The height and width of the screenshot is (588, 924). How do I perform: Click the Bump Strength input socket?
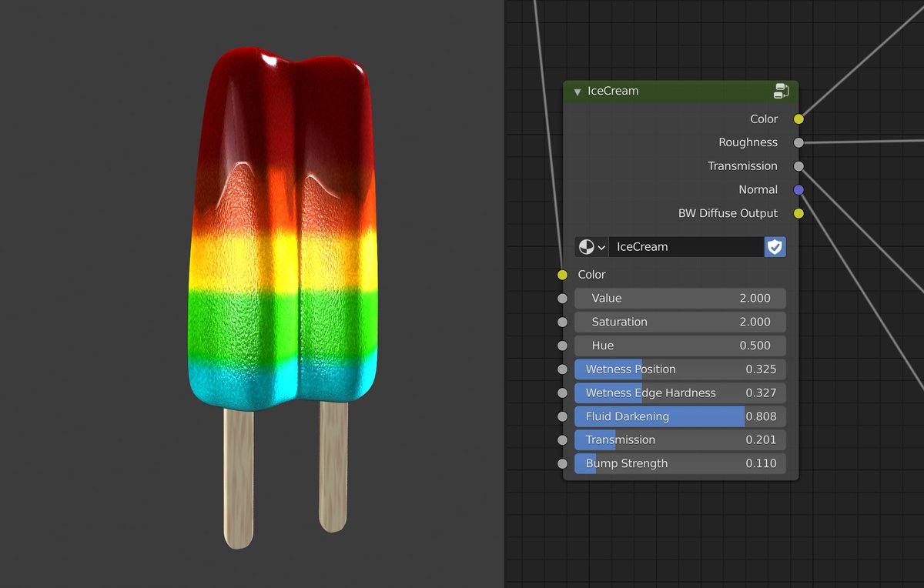pos(562,463)
